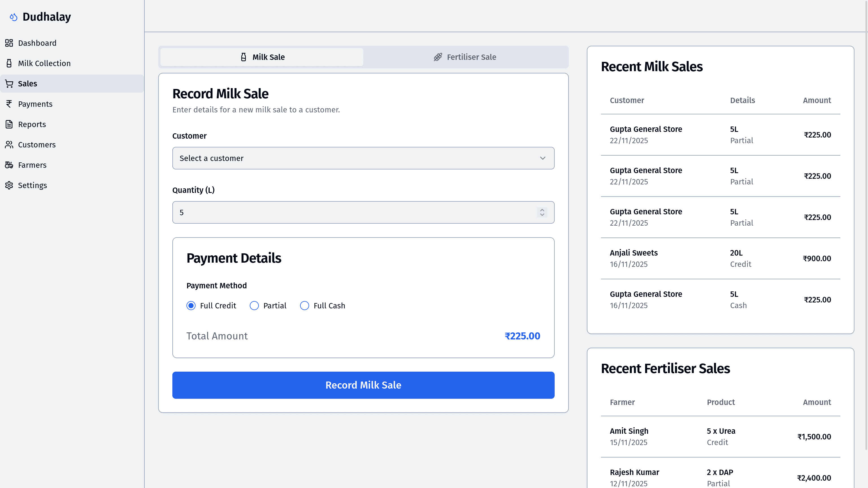This screenshot has height=488, width=868.
Task: Click the Dashboard grid icon
Action: [x=9, y=43]
